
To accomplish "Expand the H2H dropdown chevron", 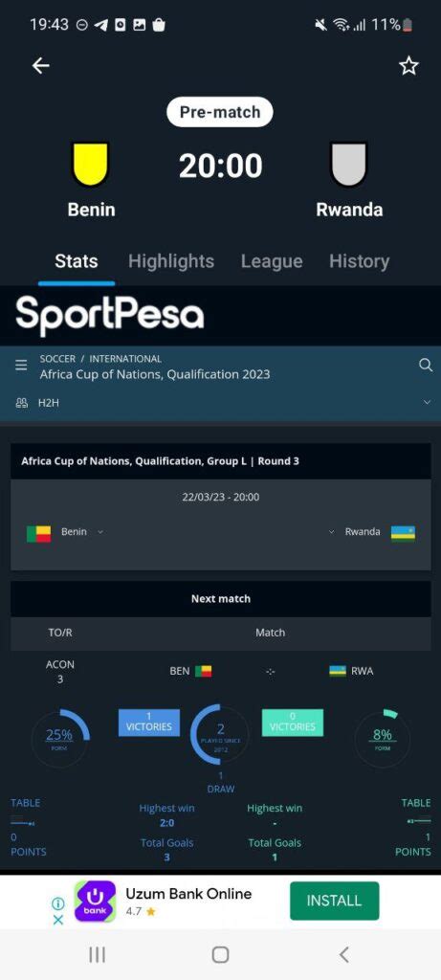I will (x=428, y=403).
